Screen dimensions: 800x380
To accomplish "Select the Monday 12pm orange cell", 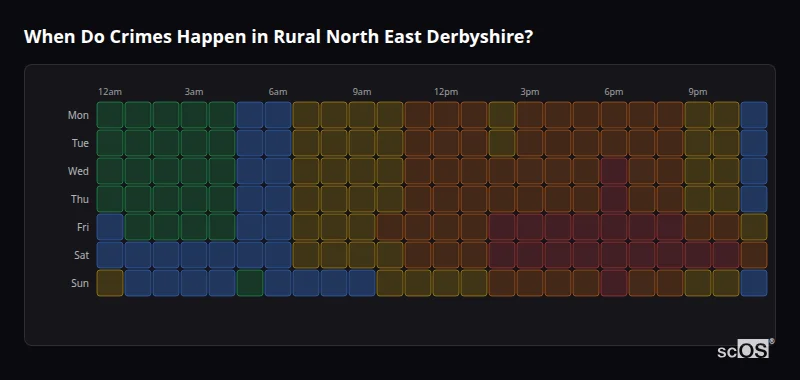I will [x=446, y=115].
